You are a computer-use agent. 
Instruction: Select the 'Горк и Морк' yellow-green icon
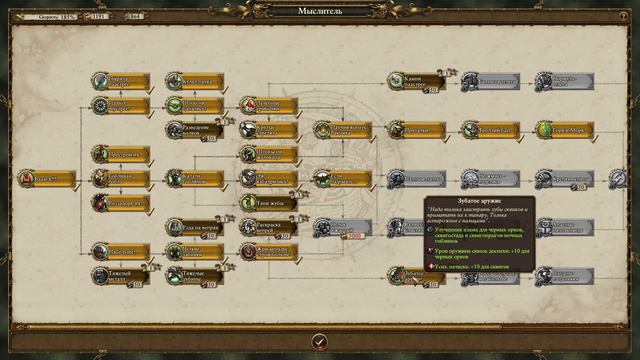coord(544,130)
